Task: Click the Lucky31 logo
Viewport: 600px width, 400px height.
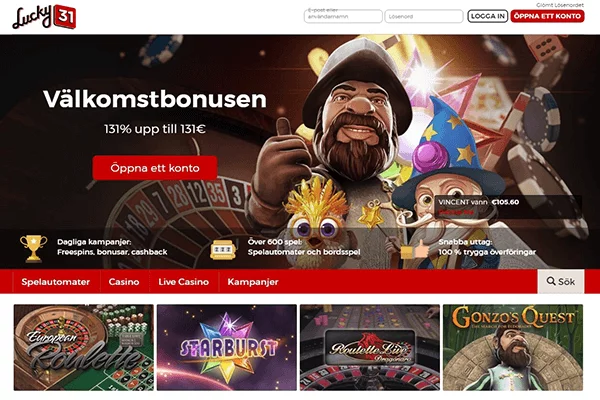Action: click(44, 17)
